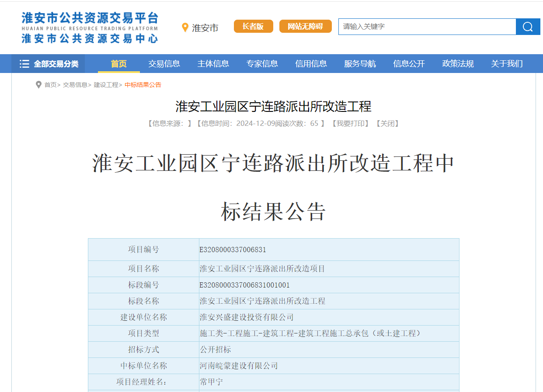The height and width of the screenshot is (392, 543).
Task: Open the 服务导航 navigation menu
Action: (x=360, y=64)
